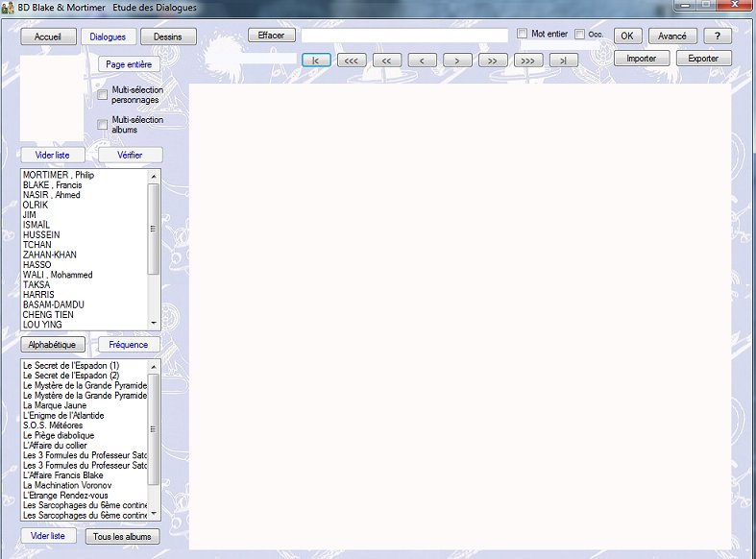Select album L'Enigme de l'Atlantide
The height and width of the screenshot is (559, 756).
point(85,415)
